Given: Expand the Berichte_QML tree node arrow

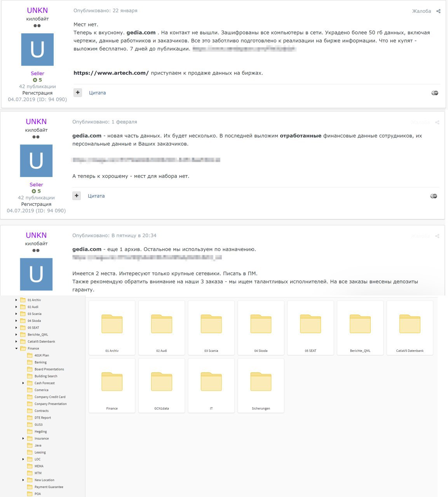Looking at the screenshot, I should (16, 335).
